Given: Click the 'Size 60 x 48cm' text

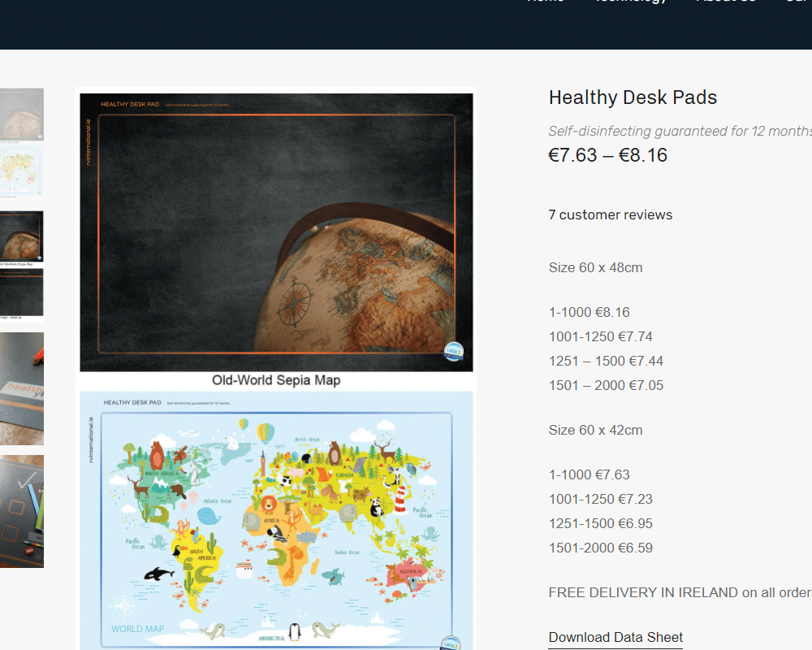Looking at the screenshot, I should 595,267.
